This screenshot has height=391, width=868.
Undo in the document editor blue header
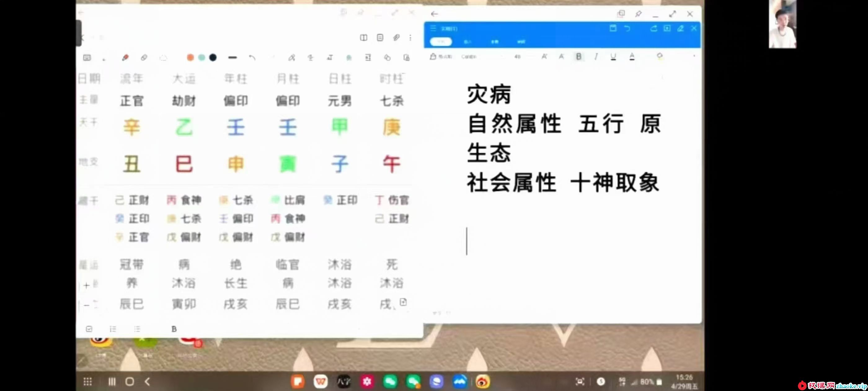pyautogui.click(x=627, y=28)
